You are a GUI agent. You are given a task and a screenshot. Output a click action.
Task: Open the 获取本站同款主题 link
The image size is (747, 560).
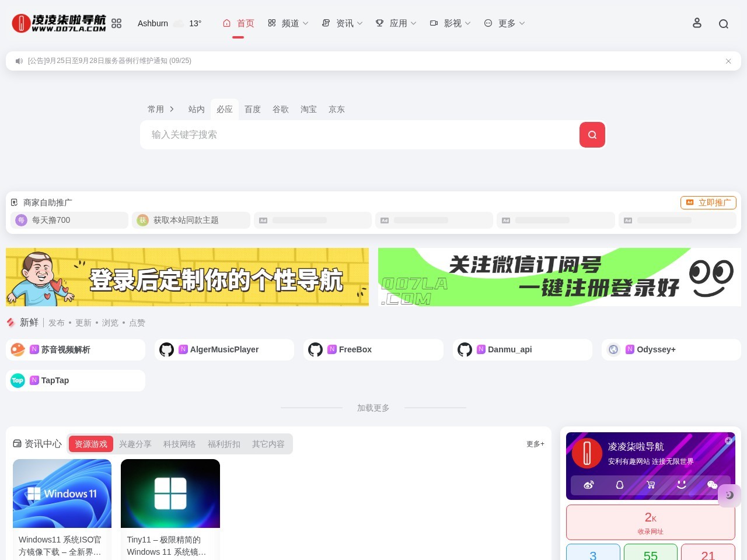pos(191,220)
